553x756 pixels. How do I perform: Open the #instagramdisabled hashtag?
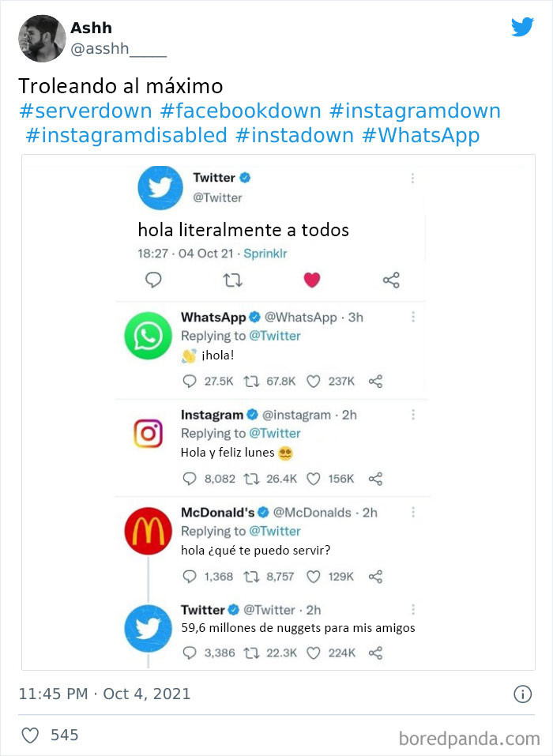pos(126,135)
